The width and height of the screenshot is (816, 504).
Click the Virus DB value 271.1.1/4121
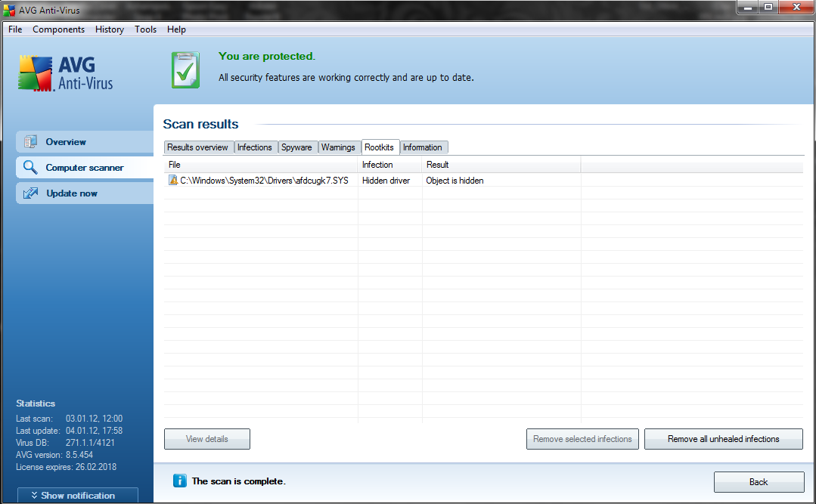[90, 443]
